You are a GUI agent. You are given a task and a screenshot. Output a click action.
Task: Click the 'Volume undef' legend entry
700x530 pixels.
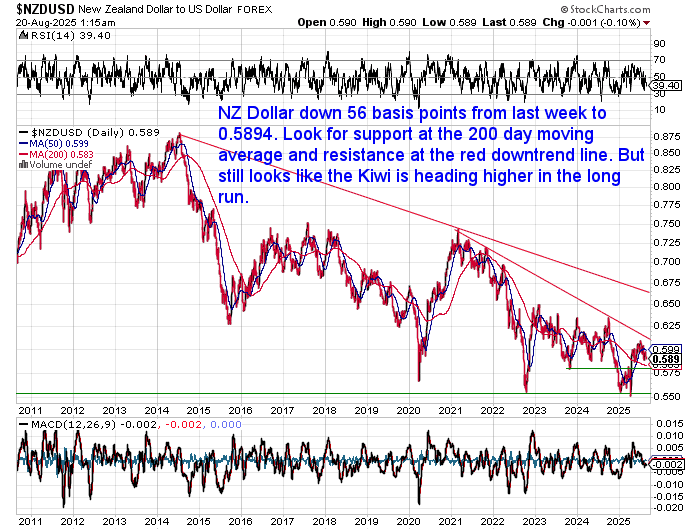coord(60,165)
